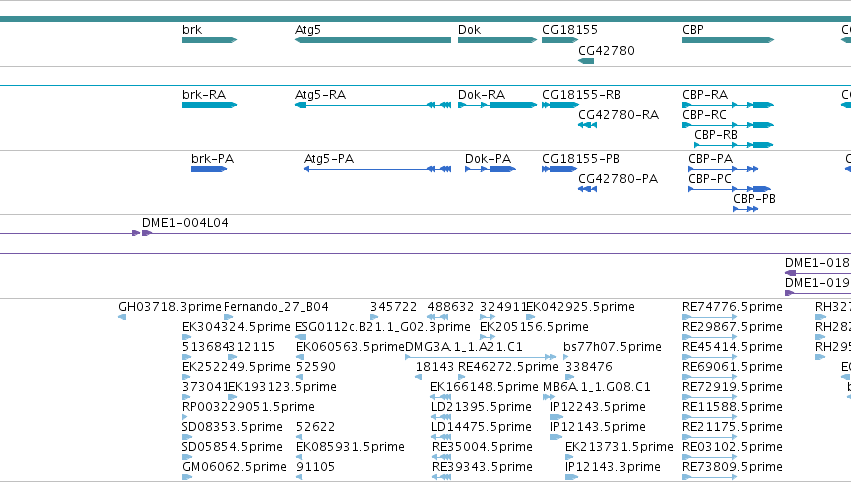Select the 91105 feature label

316,467
